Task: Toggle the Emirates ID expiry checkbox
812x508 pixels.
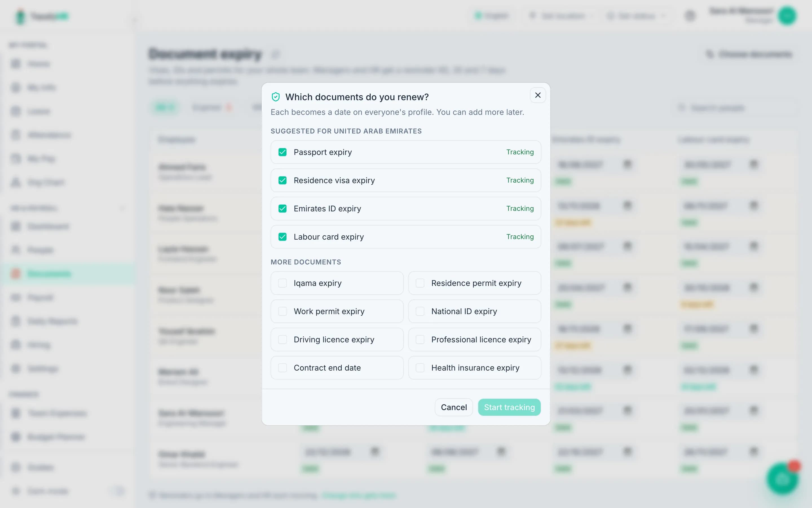Action: 283,209
